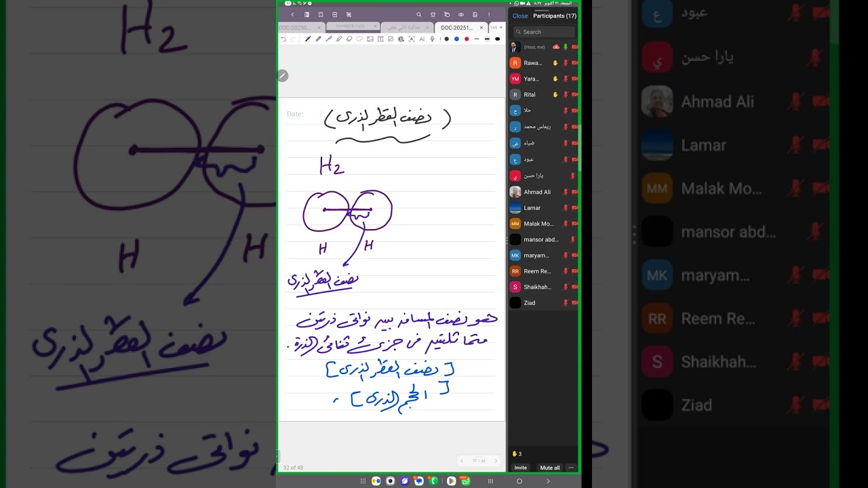Go to next page in pager
This screenshot has height=488, width=868.
pyautogui.click(x=495, y=461)
